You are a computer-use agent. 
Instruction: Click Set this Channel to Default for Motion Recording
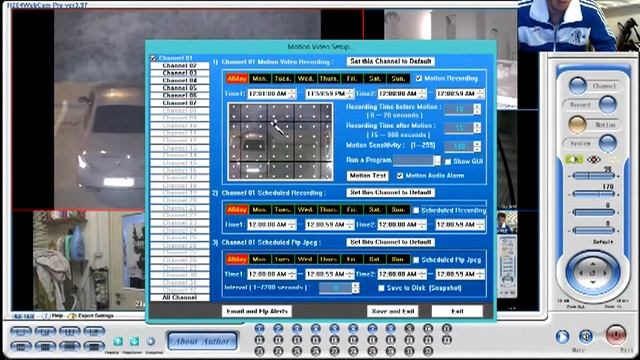coord(391,61)
